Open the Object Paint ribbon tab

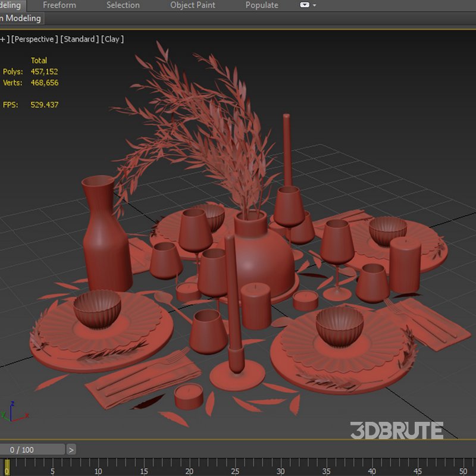pyautogui.click(x=192, y=5)
